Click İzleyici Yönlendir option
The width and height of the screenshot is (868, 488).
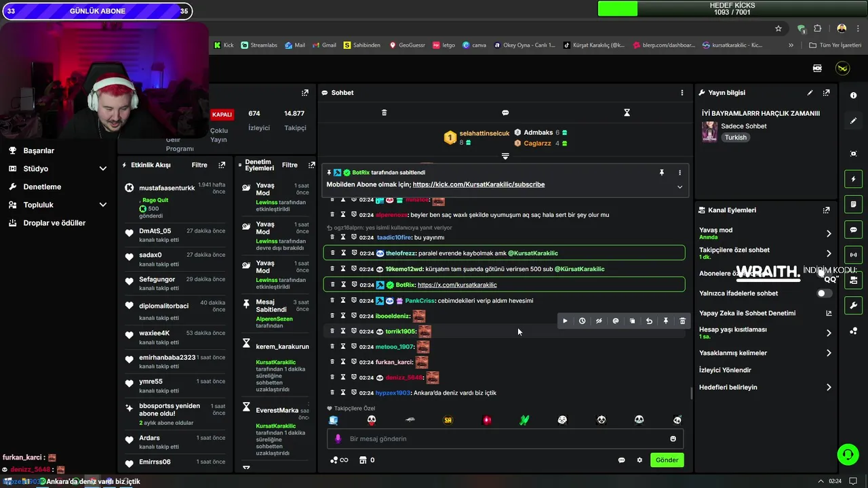tap(725, 370)
